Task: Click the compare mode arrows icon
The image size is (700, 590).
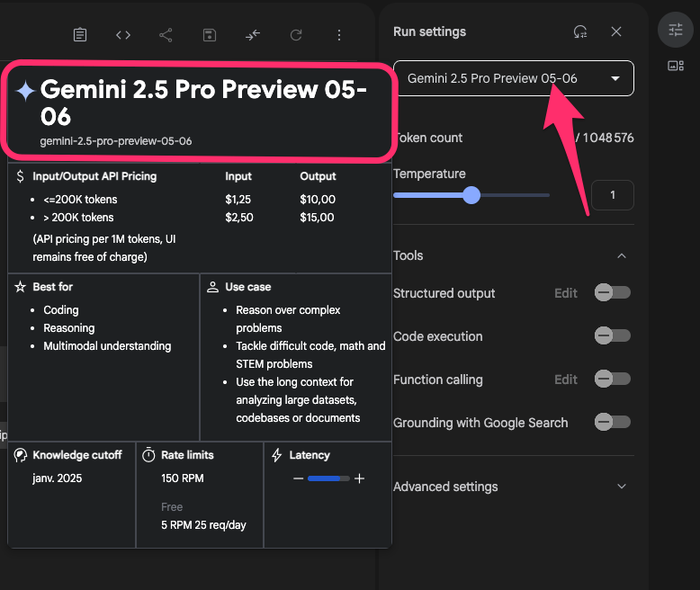Action: coord(253,35)
